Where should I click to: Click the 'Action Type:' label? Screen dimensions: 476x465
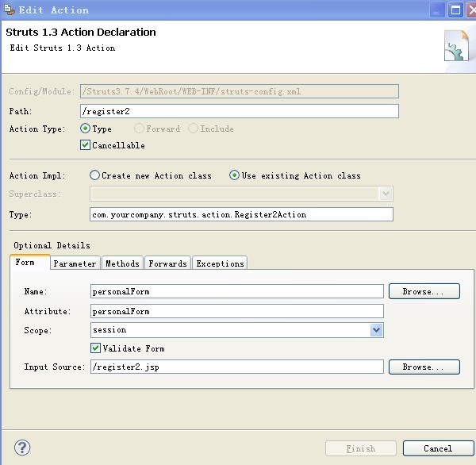pos(37,129)
